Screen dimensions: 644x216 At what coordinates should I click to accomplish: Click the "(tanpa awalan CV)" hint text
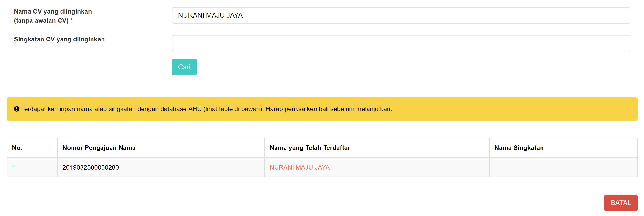(41, 20)
